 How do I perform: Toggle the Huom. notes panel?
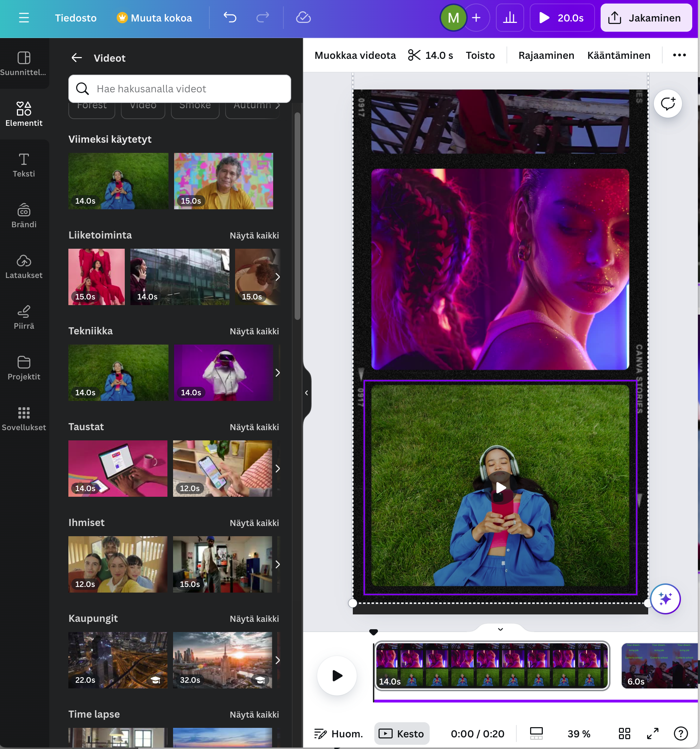(338, 733)
